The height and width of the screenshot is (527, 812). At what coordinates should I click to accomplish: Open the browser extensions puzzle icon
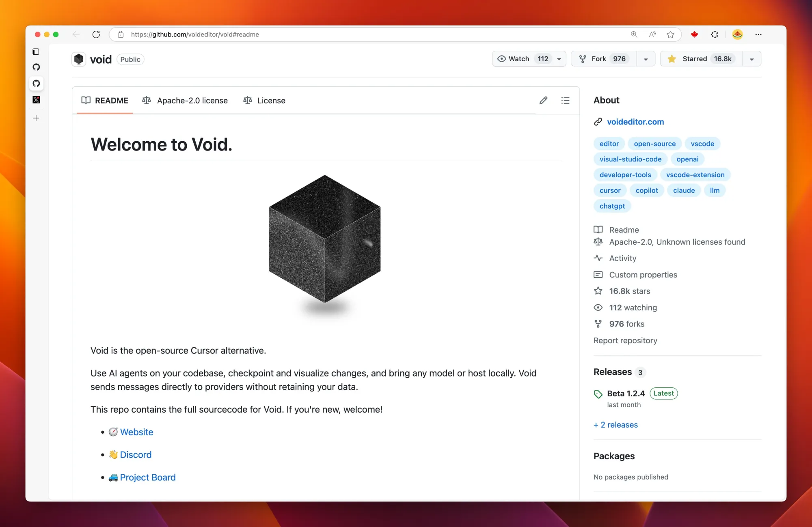point(715,34)
